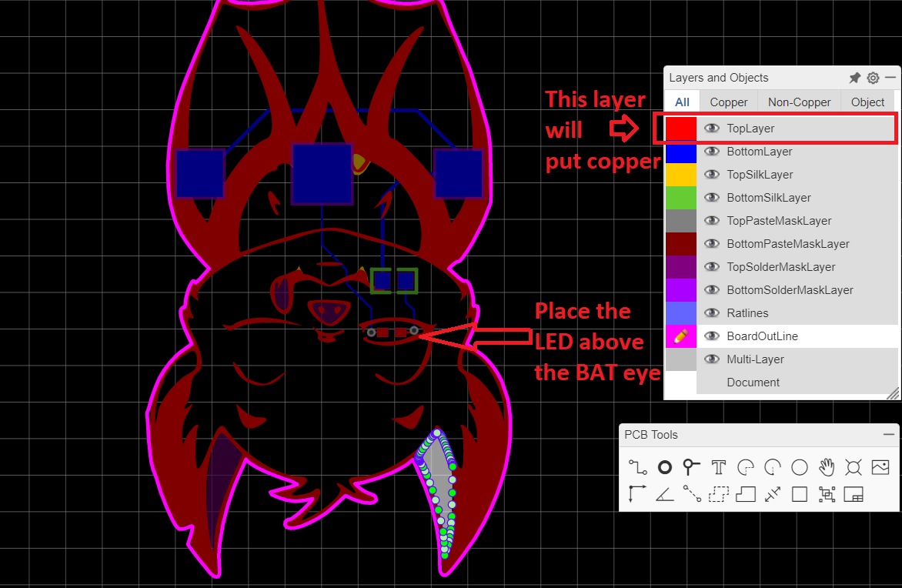Click the yellow TopSilkLayer color swatch
902x588 pixels.
(x=680, y=174)
